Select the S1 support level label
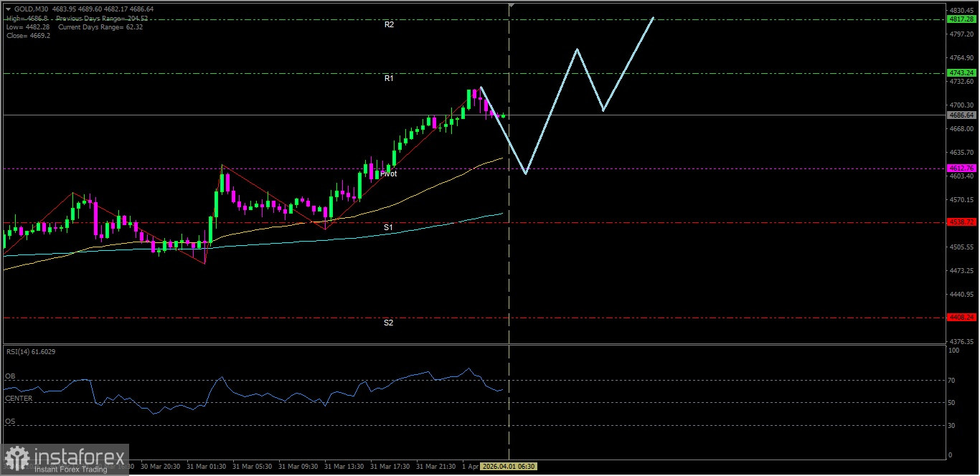 tap(388, 227)
